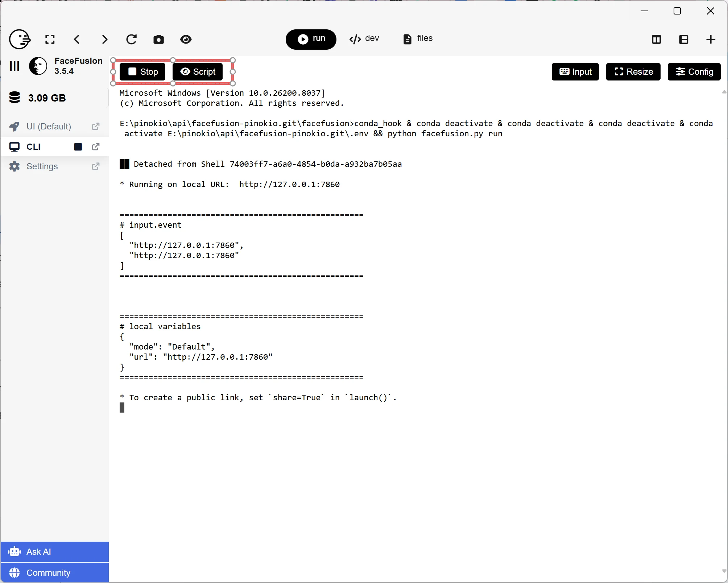
Task: Go back with the left arrow
Action: click(77, 39)
